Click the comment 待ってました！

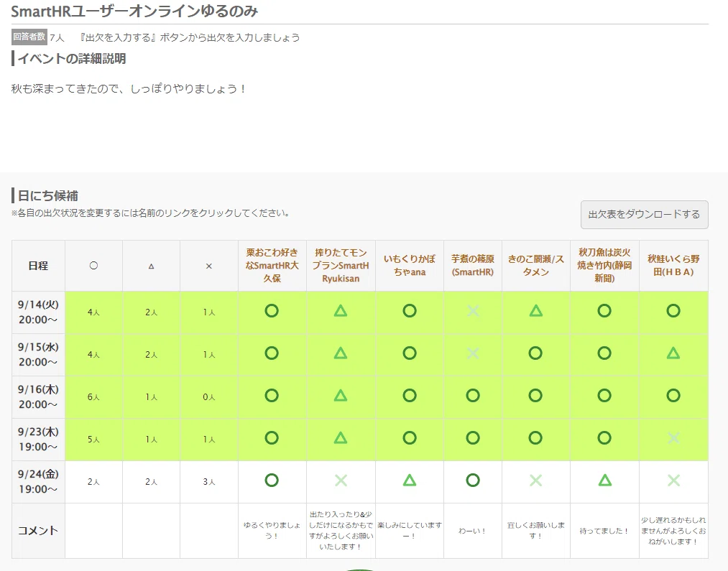[x=604, y=531]
